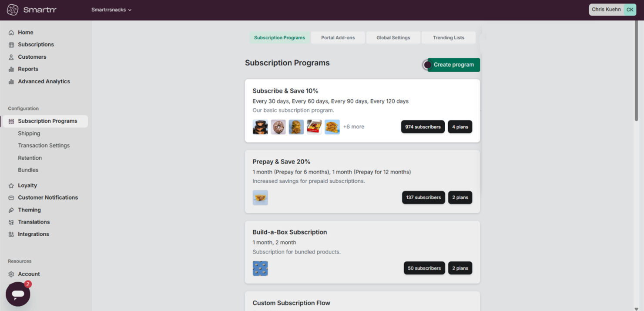
Task: Select the Loyalty section icon
Action: [12, 185]
